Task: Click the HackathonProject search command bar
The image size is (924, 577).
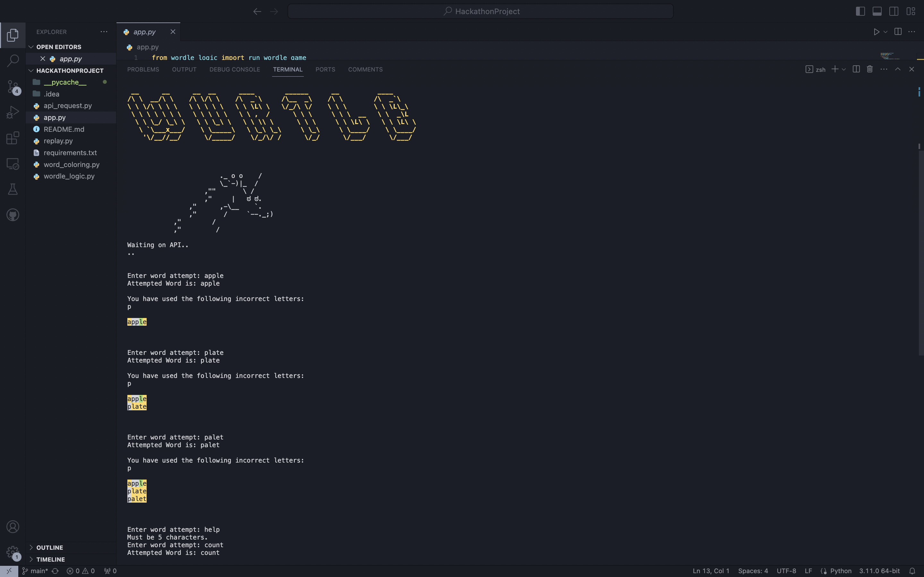Action: click(480, 11)
